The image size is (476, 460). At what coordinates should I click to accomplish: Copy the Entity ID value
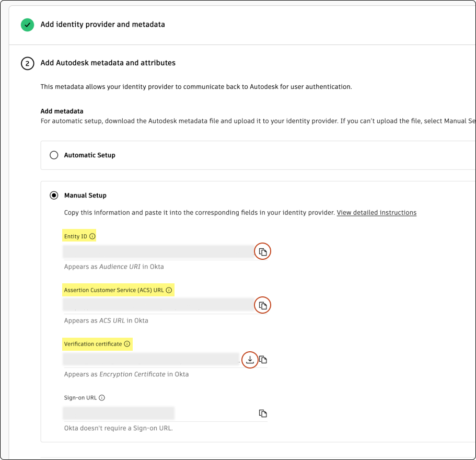tap(263, 252)
